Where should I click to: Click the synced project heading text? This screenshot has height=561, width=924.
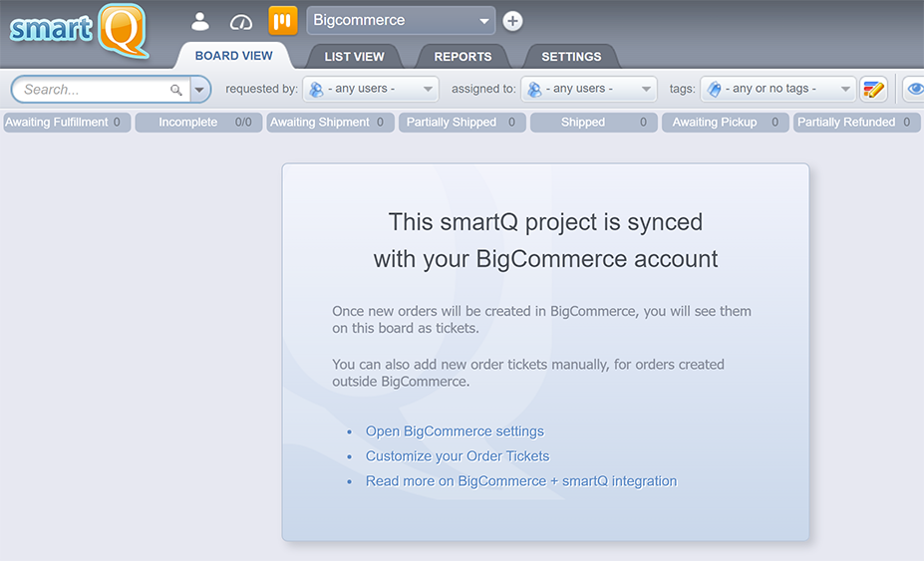pos(545,240)
